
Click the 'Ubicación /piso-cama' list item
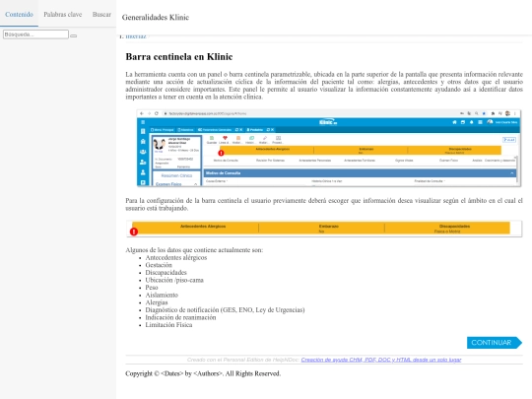(174, 280)
